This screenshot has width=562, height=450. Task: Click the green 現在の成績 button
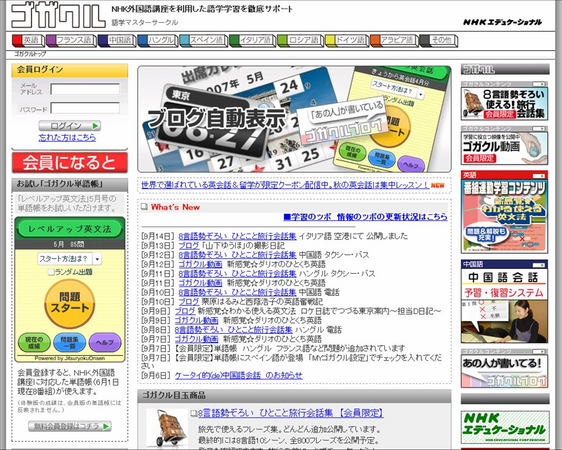[34, 343]
